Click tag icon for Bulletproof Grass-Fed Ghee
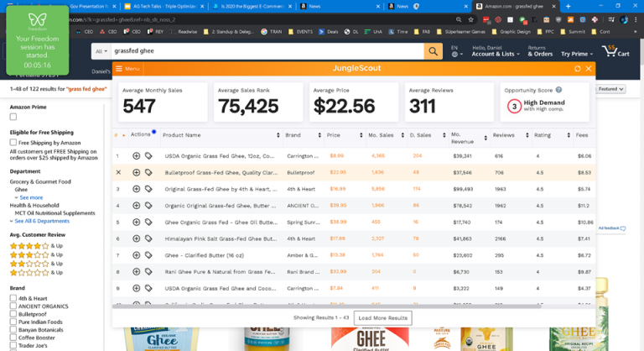 coord(148,172)
